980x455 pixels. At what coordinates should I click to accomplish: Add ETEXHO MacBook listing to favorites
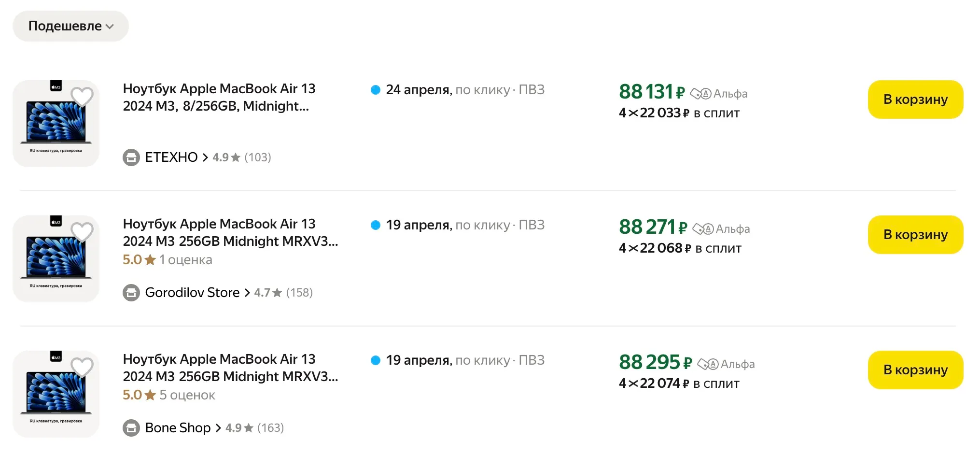coord(82,97)
